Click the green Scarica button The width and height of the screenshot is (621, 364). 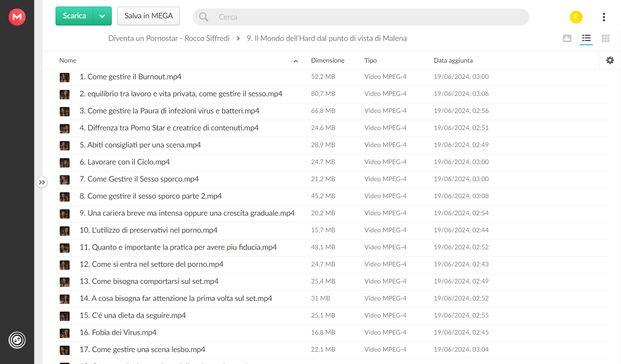[74, 16]
